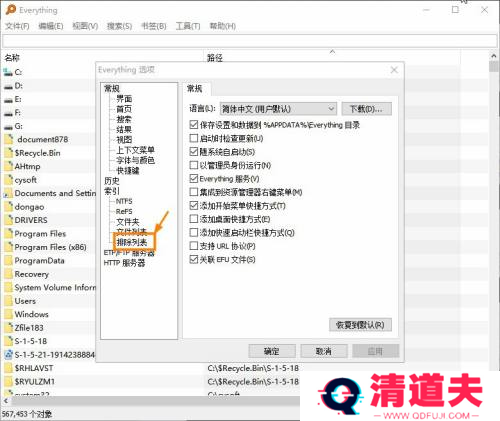The height and width of the screenshot is (421, 500).
Task: Enable Explorer context menu integration checkbox
Action: 194,192
